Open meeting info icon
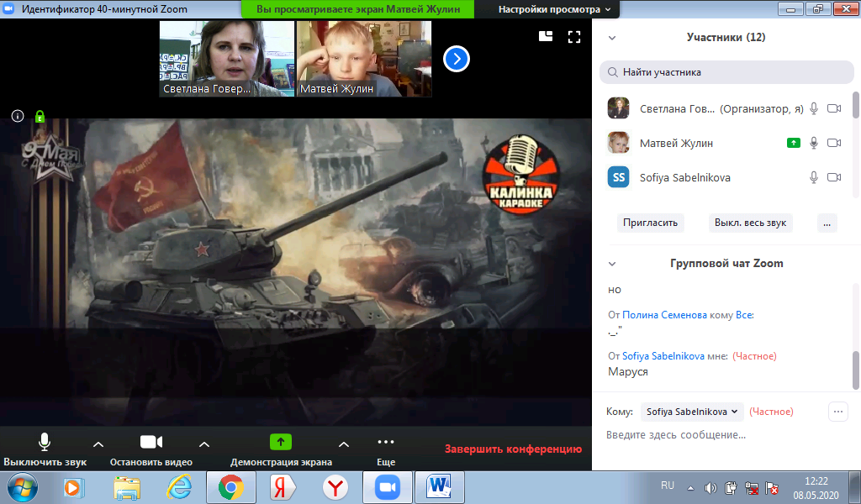This screenshot has width=861, height=504. [18, 116]
